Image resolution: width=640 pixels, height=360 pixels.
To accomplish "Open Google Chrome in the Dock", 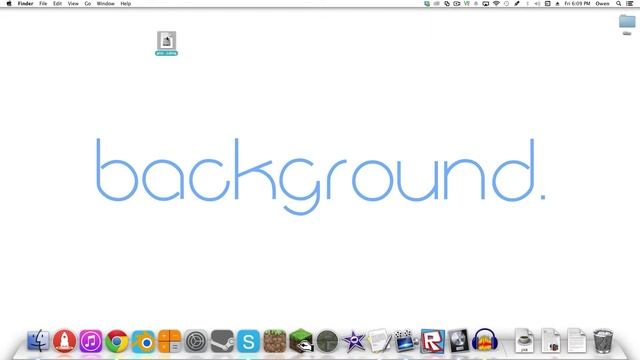I will (117, 340).
